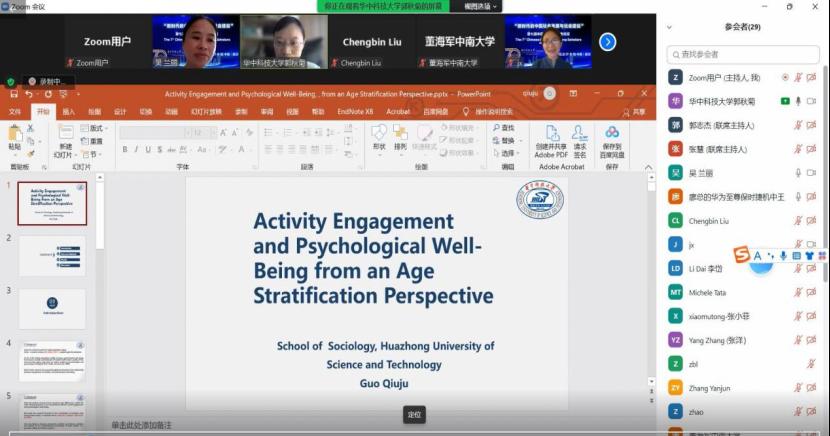Image resolution: width=830 pixels, height=436 pixels.
Task: Switch to the Acrobat ribbon tab
Action: click(397, 112)
